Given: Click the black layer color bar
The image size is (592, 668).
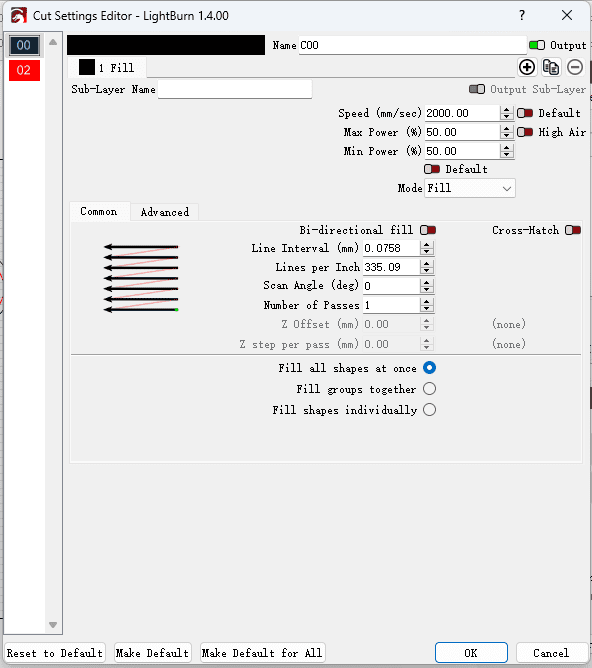Looking at the screenshot, I should point(166,45).
